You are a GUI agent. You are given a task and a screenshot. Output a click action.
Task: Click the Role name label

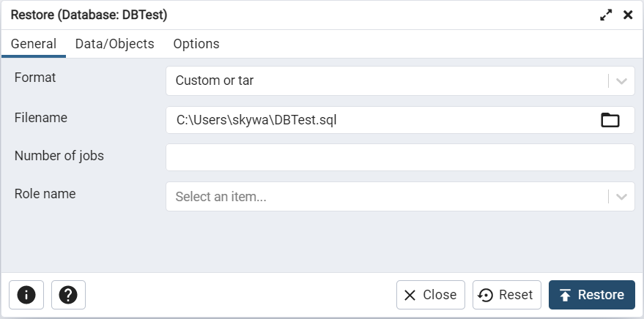(45, 194)
